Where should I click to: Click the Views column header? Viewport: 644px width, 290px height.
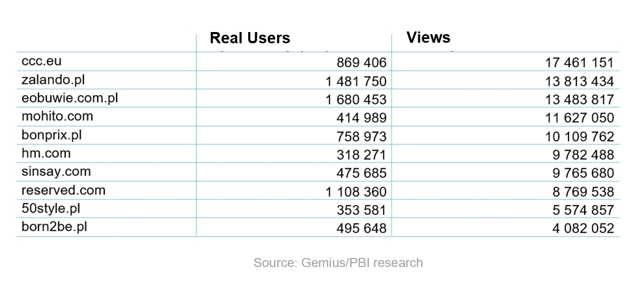428,37
